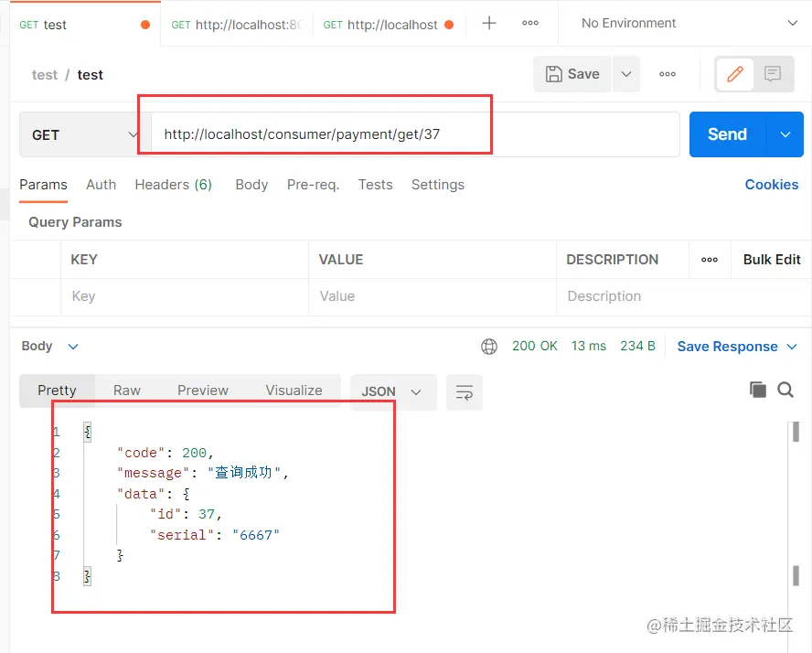Select the Pretty response view
This screenshot has width=812, height=653.
pyautogui.click(x=57, y=391)
